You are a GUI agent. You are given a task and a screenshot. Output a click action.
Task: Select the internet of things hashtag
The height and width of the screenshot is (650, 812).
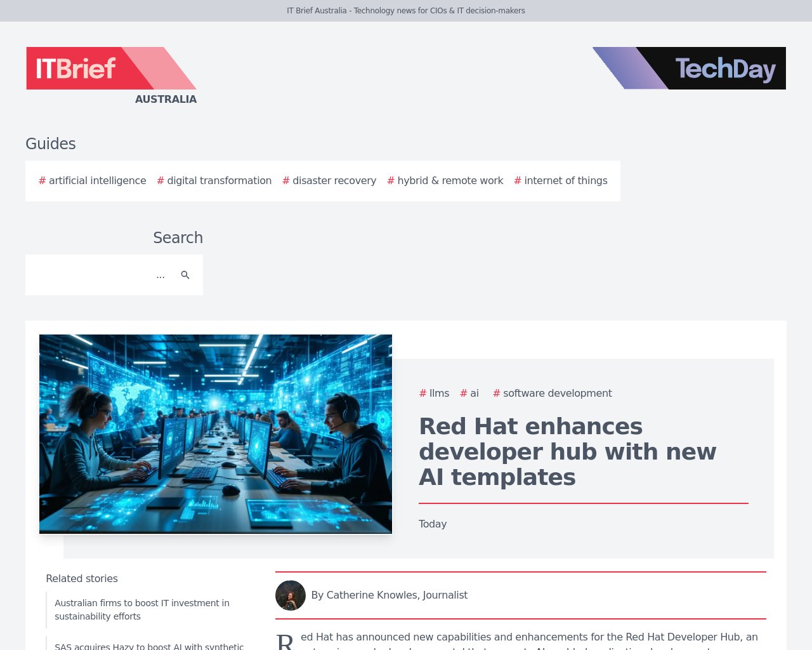click(x=561, y=180)
